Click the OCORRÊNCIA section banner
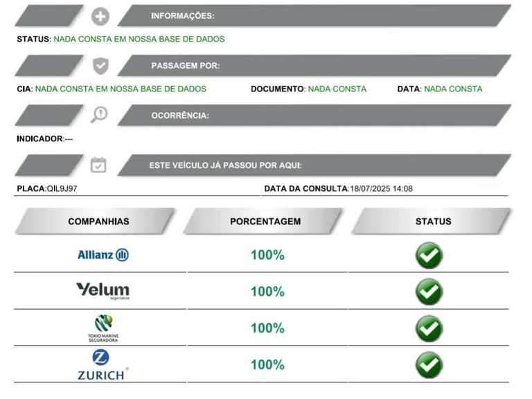The height and width of the screenshot is (399, 532). [314, 116]
